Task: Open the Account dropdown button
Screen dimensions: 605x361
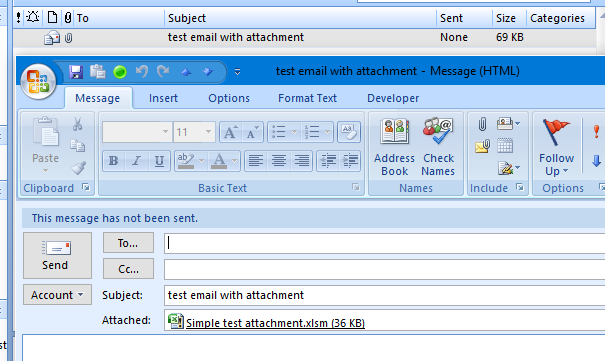Action: (x=57, y=295)
